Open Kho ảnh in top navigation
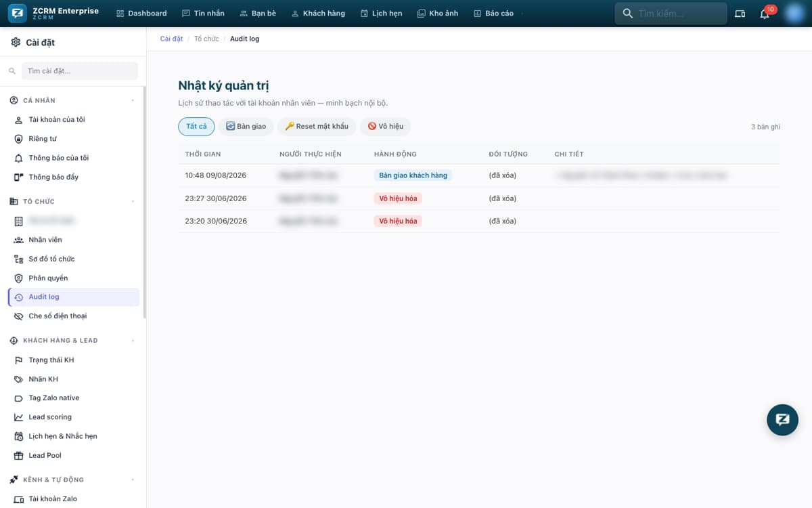Screen dimensions: 812x508 (438, 14)
